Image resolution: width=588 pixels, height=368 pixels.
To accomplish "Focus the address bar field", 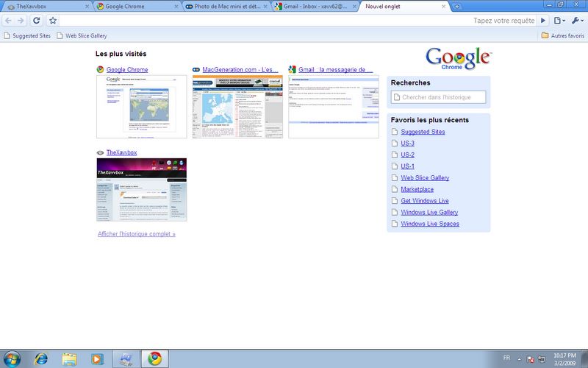I will (298, 21).
